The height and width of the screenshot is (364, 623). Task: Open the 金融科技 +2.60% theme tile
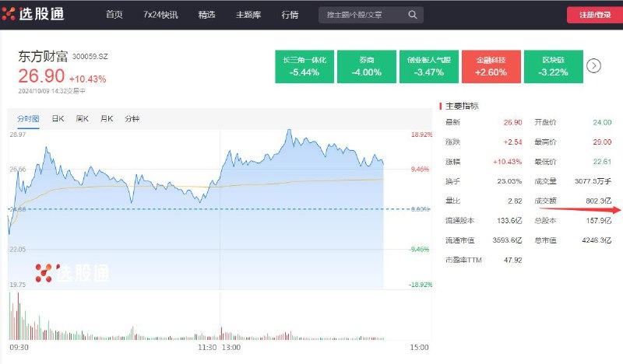tap(491, 66)
